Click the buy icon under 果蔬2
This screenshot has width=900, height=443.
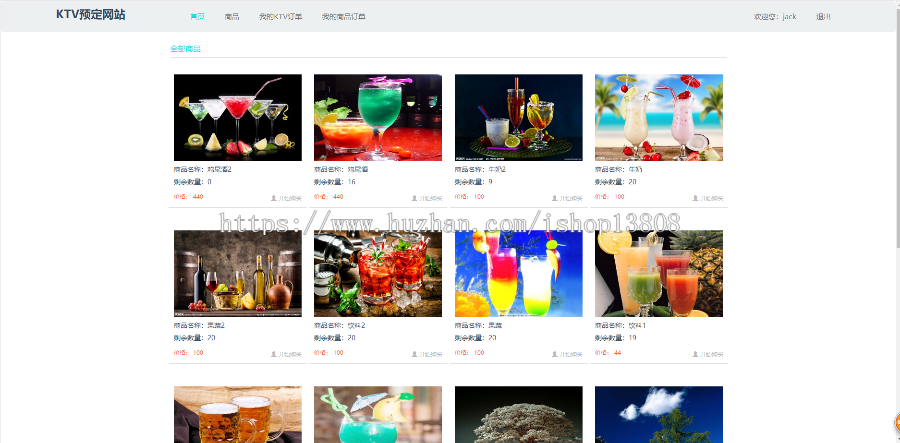tap(274, 354)
